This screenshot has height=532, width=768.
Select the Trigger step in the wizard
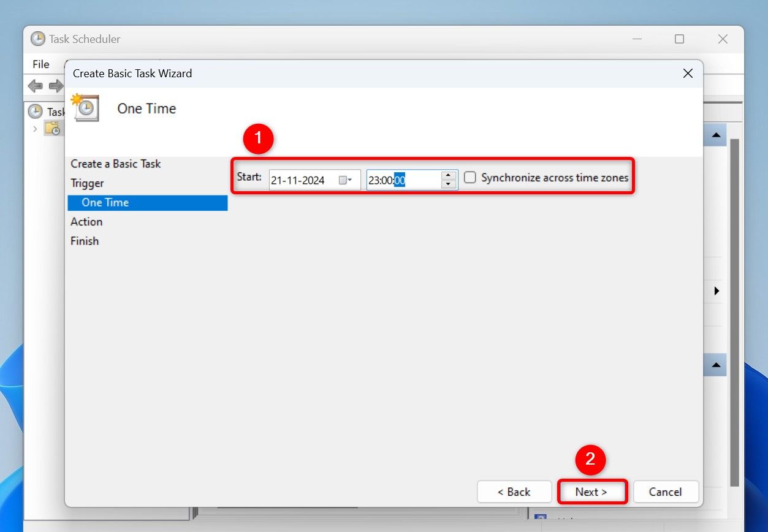point(87,183)
